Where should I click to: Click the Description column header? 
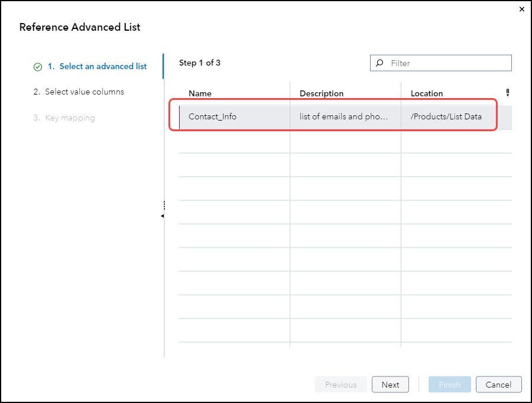click(x=322, y=93)
